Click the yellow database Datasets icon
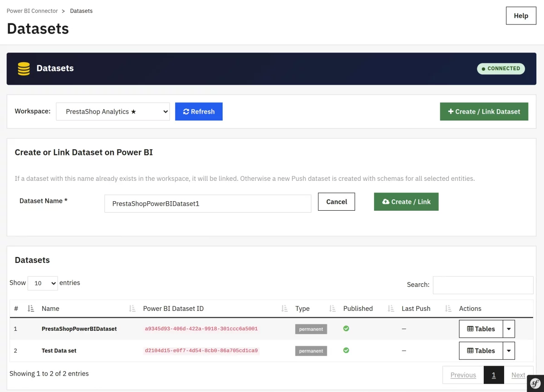Screen dimensions: 544x392 point(24,68)
